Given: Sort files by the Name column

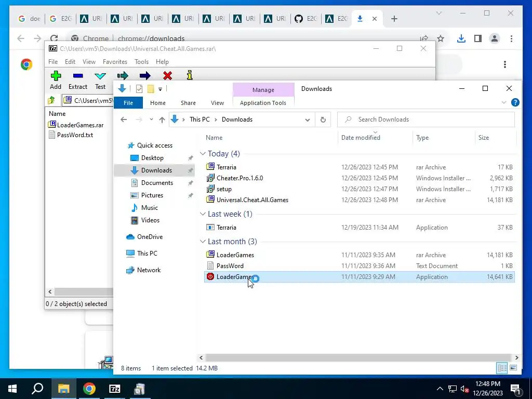Looking at the screenshot, I should pyautogui.click(x=214, y=137).
